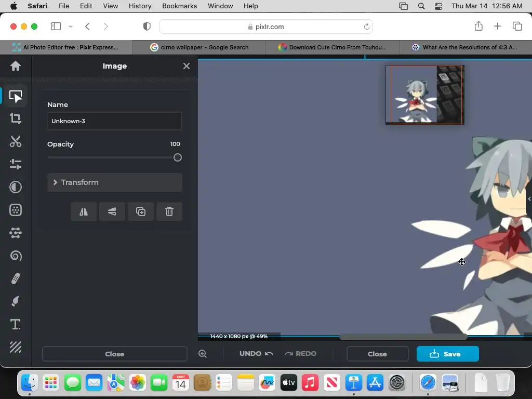Switch to Resolutions of 4:3 tab
The height and width of the screenshot is (399, 532).
pyautogui.click(x=465, y=47)
